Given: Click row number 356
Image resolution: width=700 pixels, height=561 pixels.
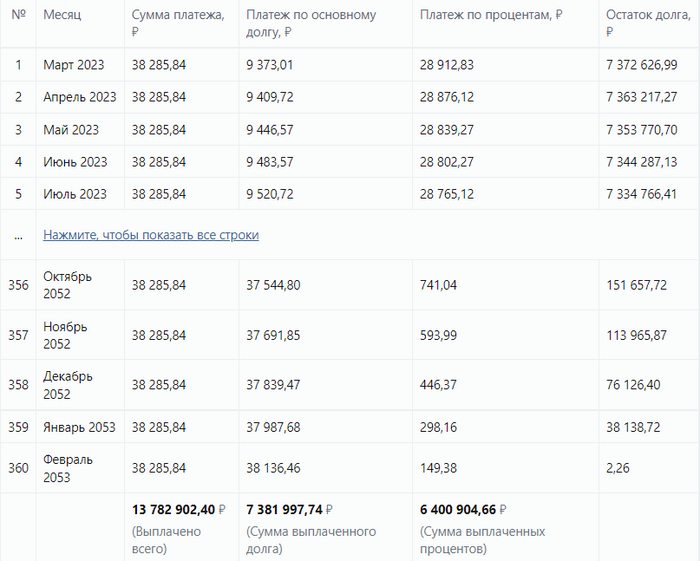Looking at the screenshot, I should [18, 285].
